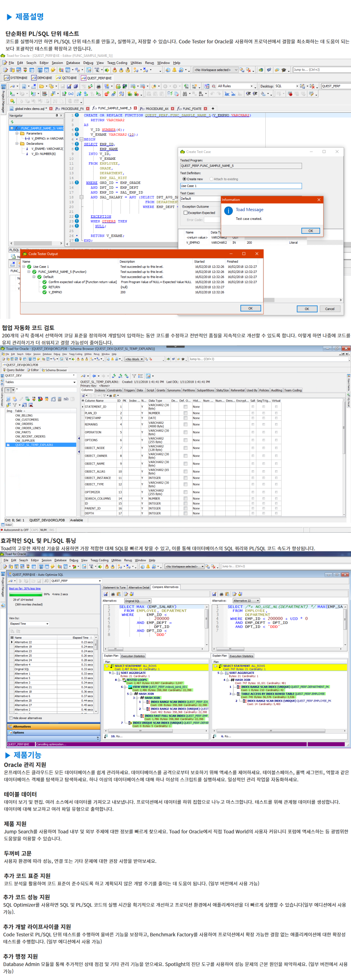Click the Toad logo in Editor title bar
The width and height of the screenshot is (351, 980).
click(3, 55)
